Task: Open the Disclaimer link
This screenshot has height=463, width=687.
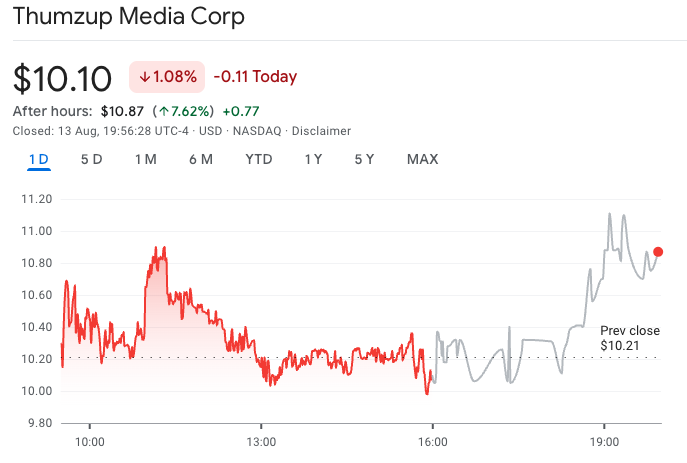Action: pyautogui.click(x=321, y=131)
